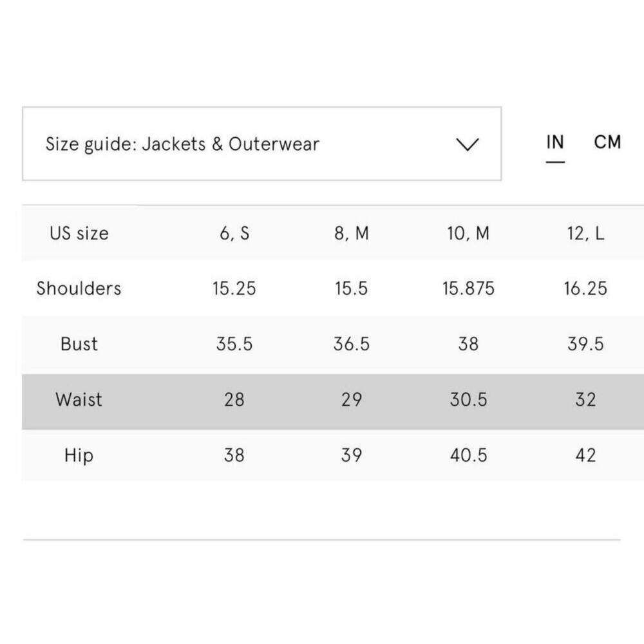Click the chevron arrow in size guide selector
This screenshot has height=644, width=644.
click(467, 144)
